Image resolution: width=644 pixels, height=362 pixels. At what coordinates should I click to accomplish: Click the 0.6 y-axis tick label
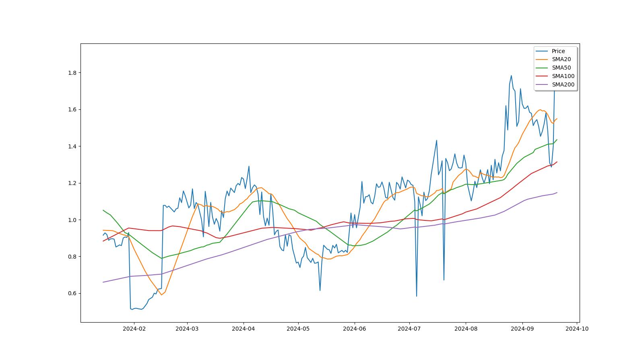click(72, 293)
